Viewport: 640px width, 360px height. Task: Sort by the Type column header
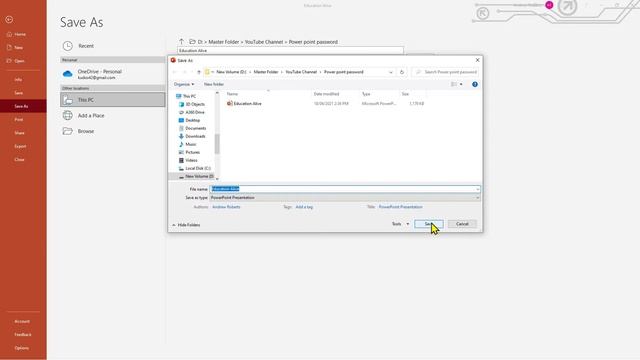pos(366,94)
